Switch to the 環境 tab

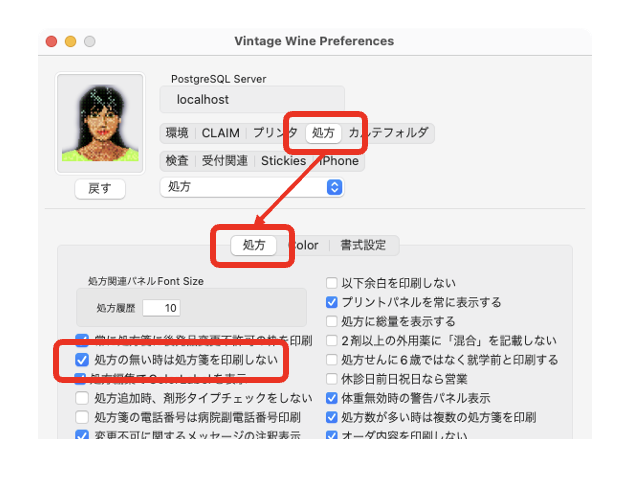177,132
